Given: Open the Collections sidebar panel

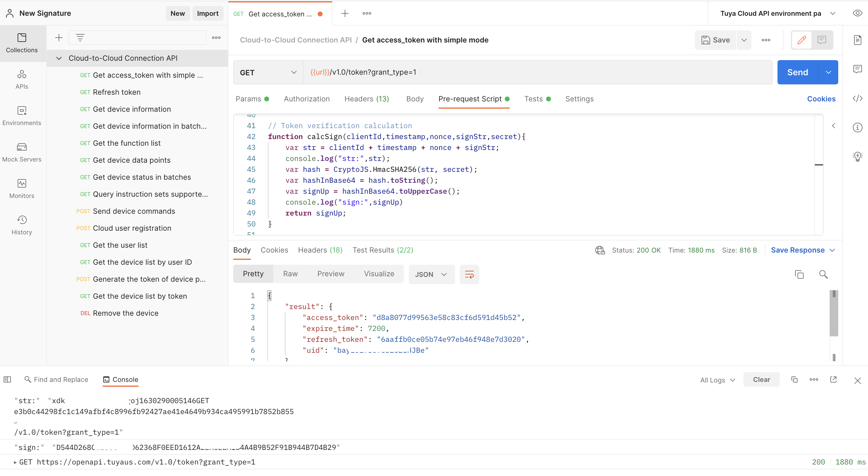Looking at the screenshot, I should pos(22,43).
